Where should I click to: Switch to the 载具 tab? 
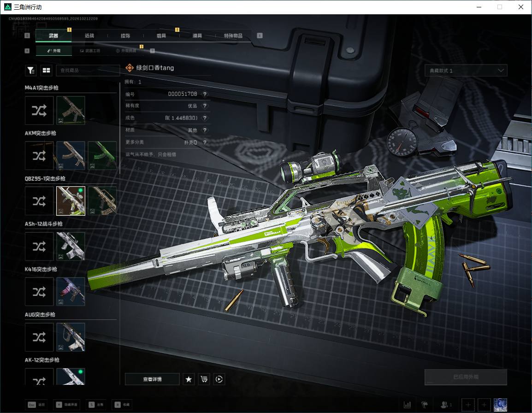coord(161,35)
